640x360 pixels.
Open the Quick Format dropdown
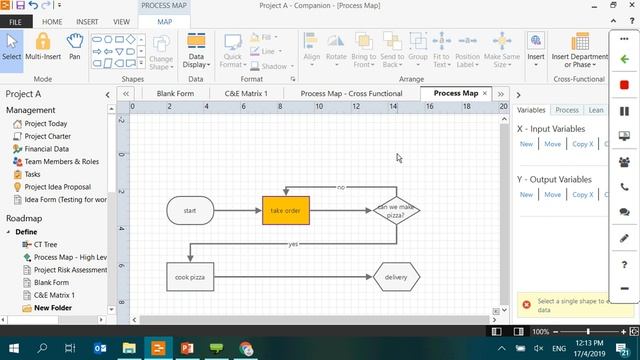[233, 51]
